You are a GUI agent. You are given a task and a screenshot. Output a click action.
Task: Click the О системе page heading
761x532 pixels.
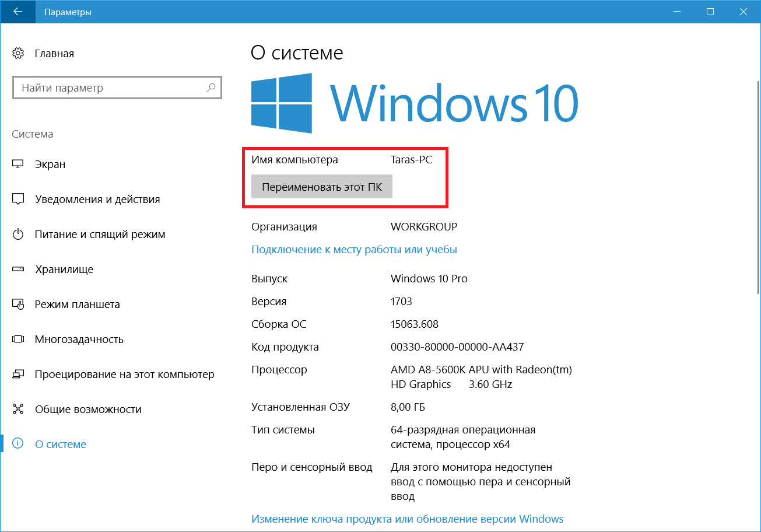[297, 53]
